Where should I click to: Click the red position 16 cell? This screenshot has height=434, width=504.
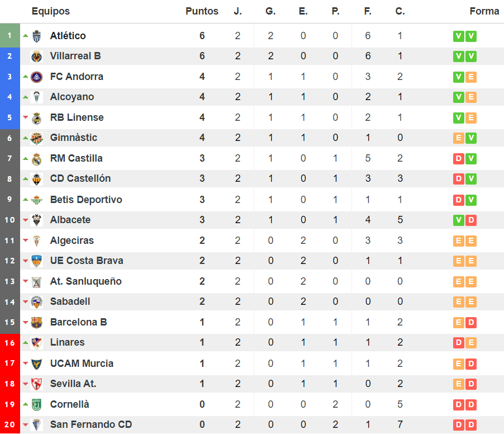click(9, 343)
